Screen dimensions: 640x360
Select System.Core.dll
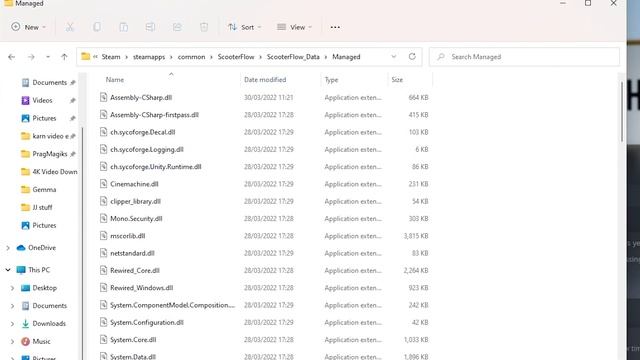133,340
